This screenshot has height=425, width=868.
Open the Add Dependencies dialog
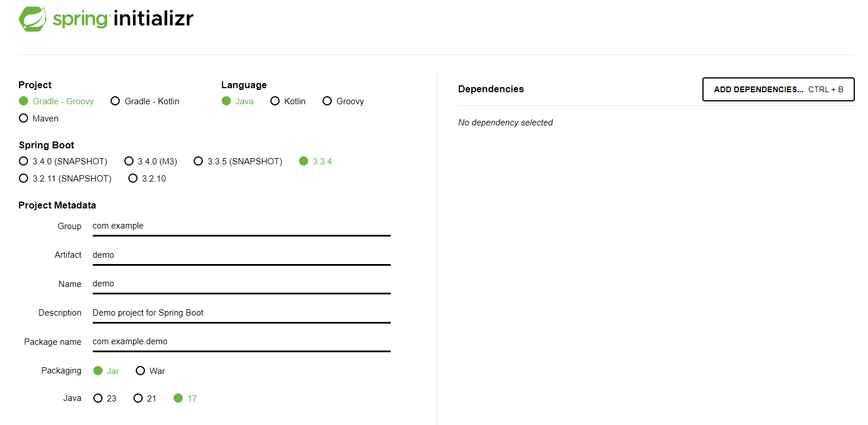click(778, 89)
